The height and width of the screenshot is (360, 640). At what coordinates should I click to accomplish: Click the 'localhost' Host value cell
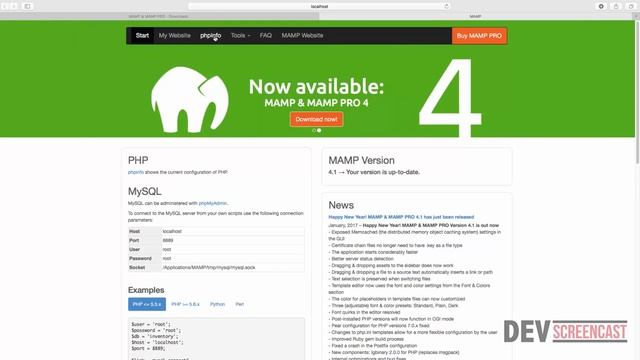point(233,231)
